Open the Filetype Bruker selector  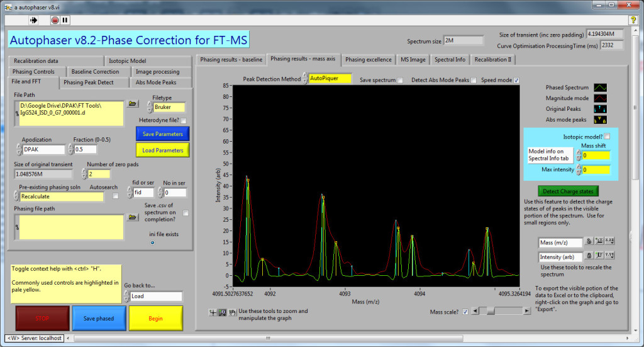point(169,107)
